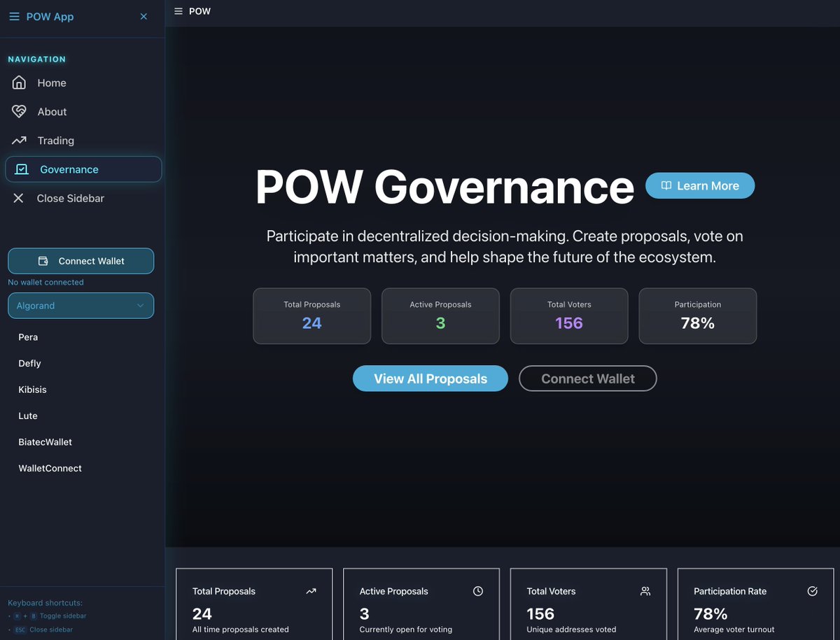The height and width of the screenshot is (640, 840).
Task: Click the Keyboard shortcuts label
Action: pos(45,603)
